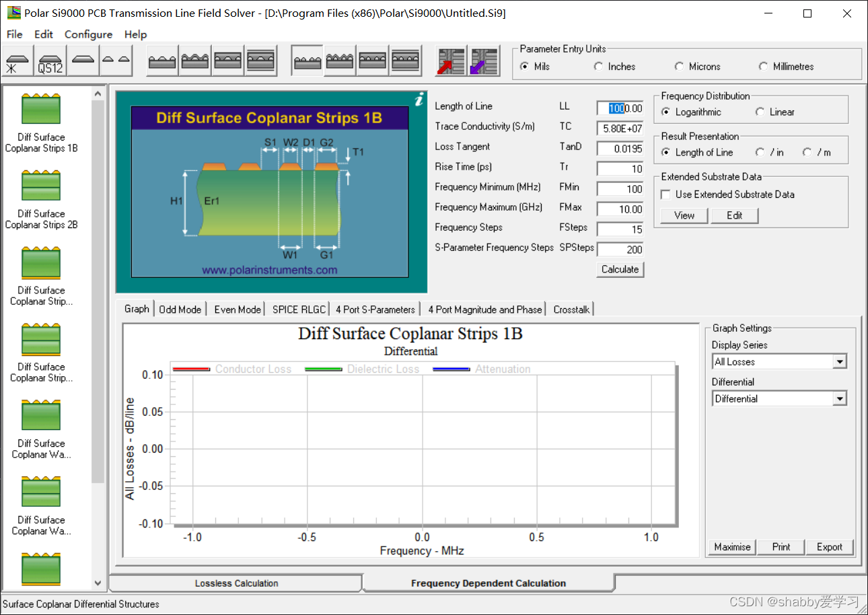Image resolution: width=868 pixels, height=615 pixels.
Task: Choose four-bump differential stripline coplanar toolbar icon
Action: click(x=405, y=61)
